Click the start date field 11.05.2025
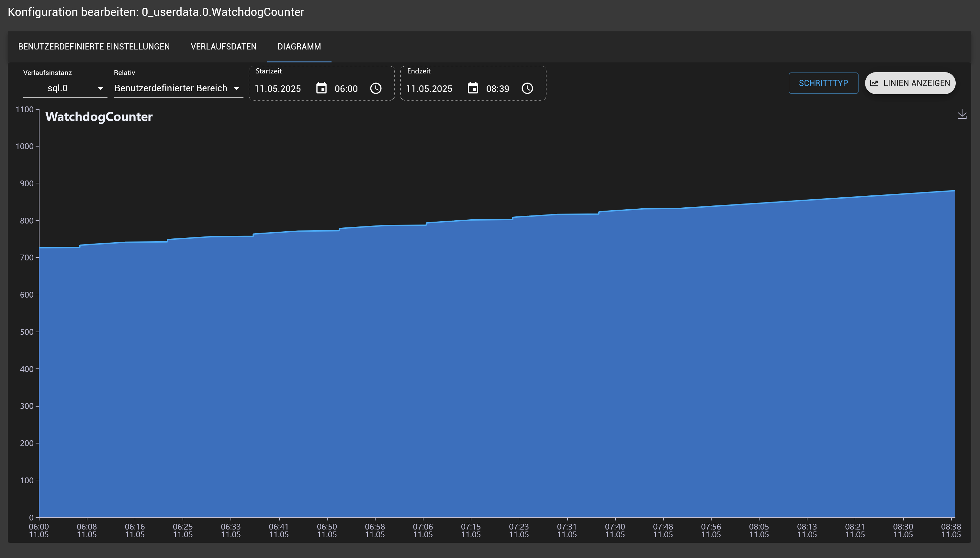 click(x=278, y=89)
